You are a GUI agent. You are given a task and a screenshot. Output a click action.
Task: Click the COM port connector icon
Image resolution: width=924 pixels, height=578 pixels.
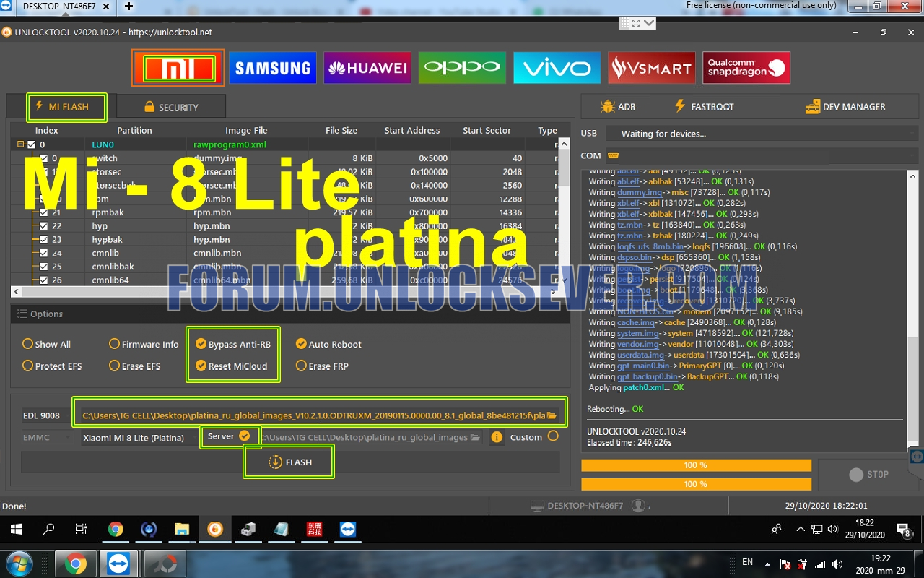614,155
